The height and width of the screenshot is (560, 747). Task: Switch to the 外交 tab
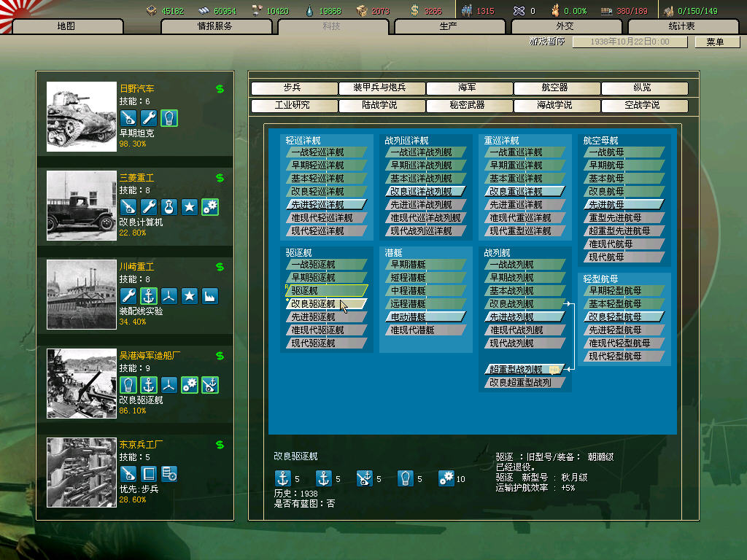pos(565,27)
